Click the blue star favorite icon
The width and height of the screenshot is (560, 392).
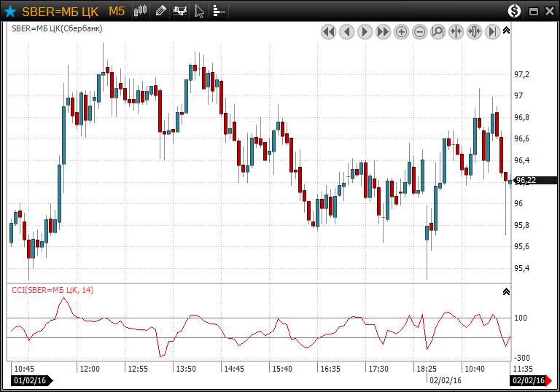(x=10, y=11)
